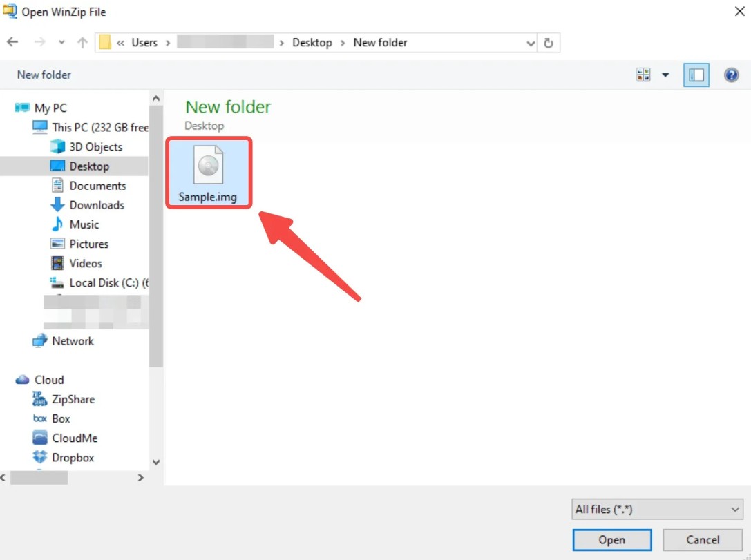
Task: Click the ZipShare icon
Action: [x=39, y=398]
